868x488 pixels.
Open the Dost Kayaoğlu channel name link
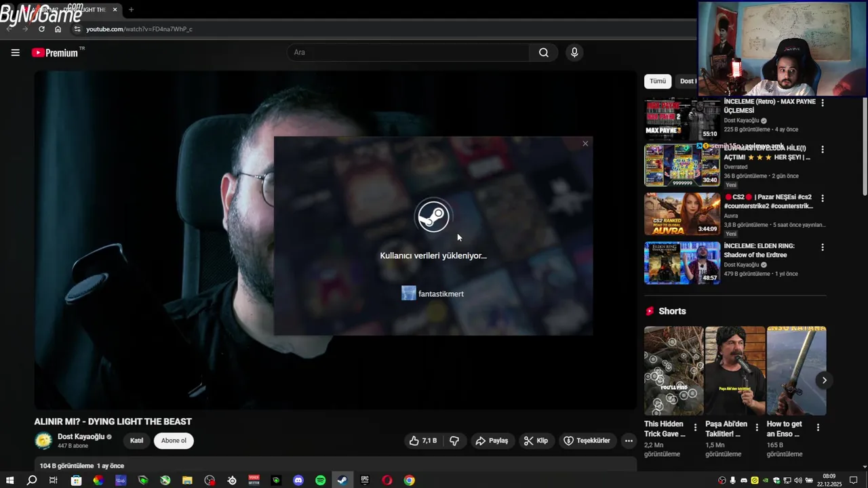coord(81,436)
